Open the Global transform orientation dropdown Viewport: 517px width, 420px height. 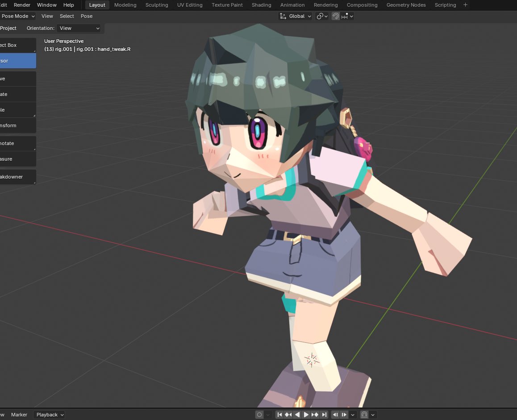tap(296, 16)
